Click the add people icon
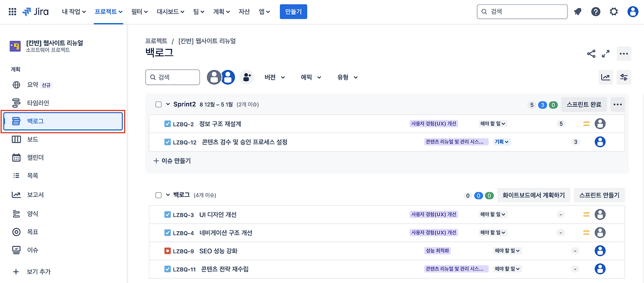 tap(247, 77)
